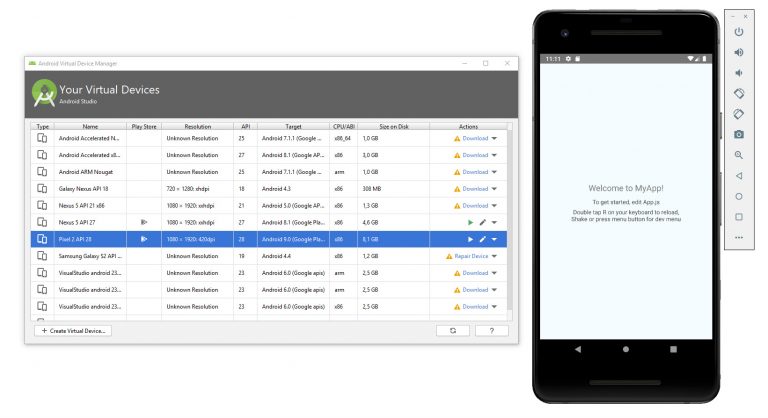Sort devices by the API column header
Screen dimensions: 768x418
click(x=245, y=127)
